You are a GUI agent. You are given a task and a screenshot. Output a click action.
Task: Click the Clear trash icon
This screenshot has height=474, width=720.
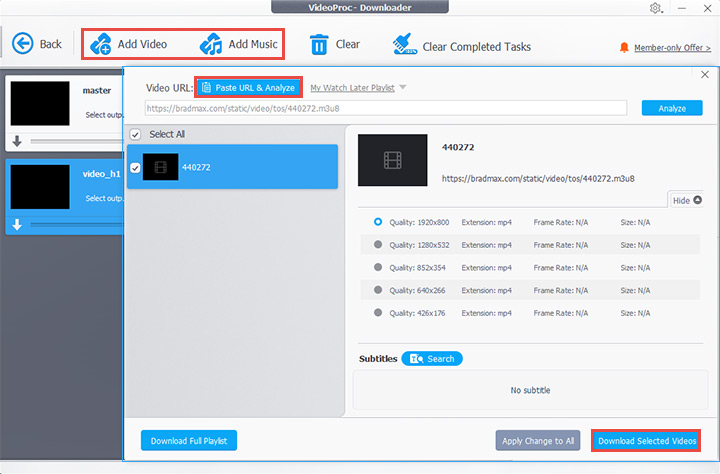click(319, 45)
